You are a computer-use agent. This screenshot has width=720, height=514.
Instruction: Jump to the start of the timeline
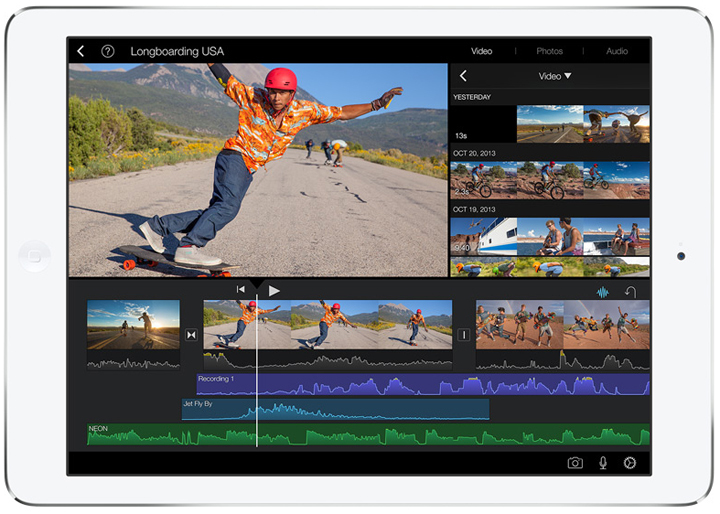tap(241, 289)
